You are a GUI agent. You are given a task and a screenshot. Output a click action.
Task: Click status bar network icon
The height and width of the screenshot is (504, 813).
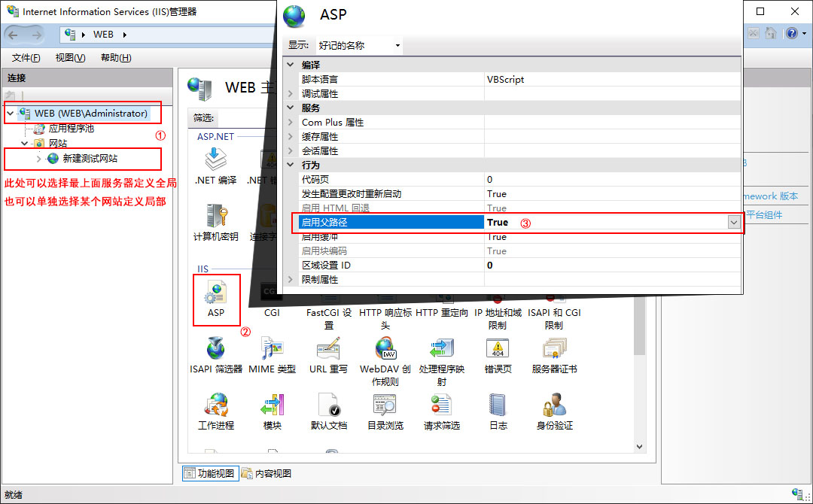point(797,493)
